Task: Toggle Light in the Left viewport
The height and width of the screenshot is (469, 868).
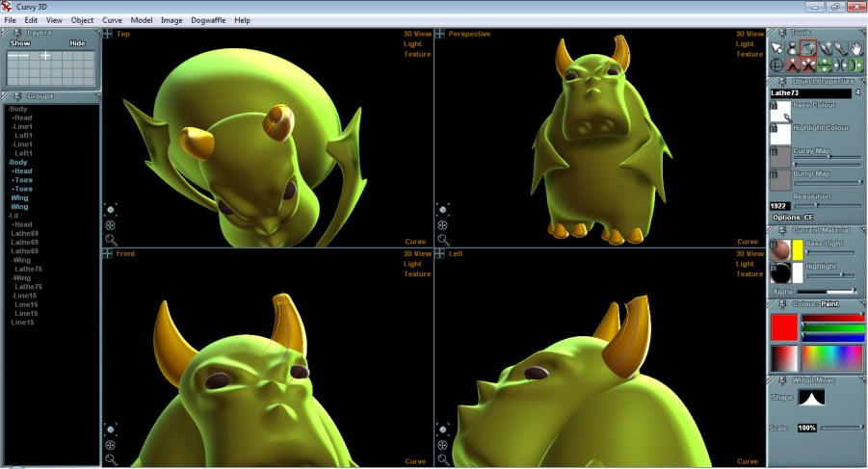Action: tap(745, 264)
